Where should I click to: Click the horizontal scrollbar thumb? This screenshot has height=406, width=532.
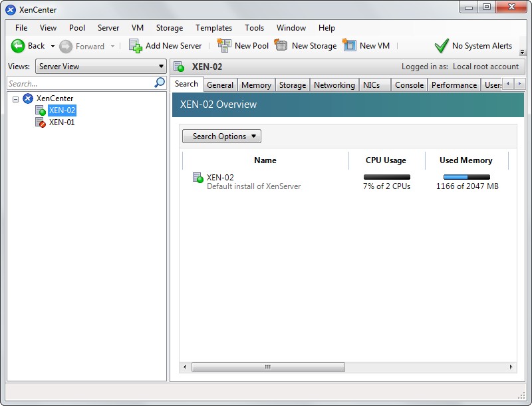268,367
